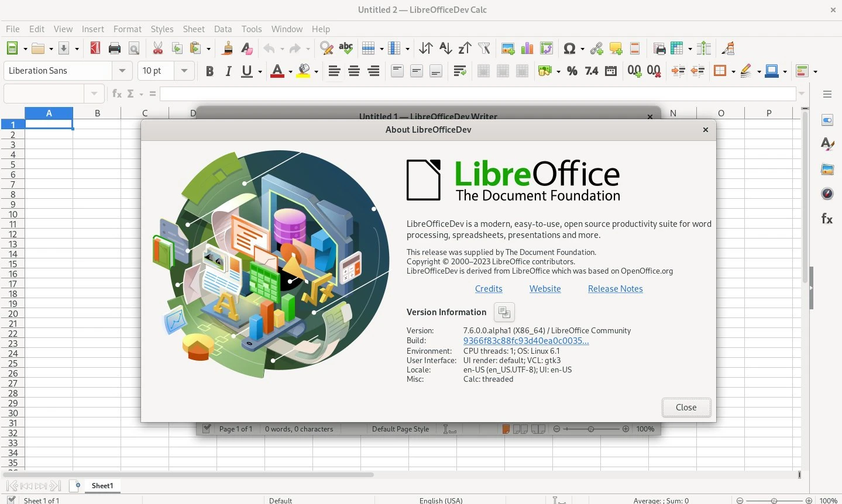Open the font size dropdown

pos(184,71)
